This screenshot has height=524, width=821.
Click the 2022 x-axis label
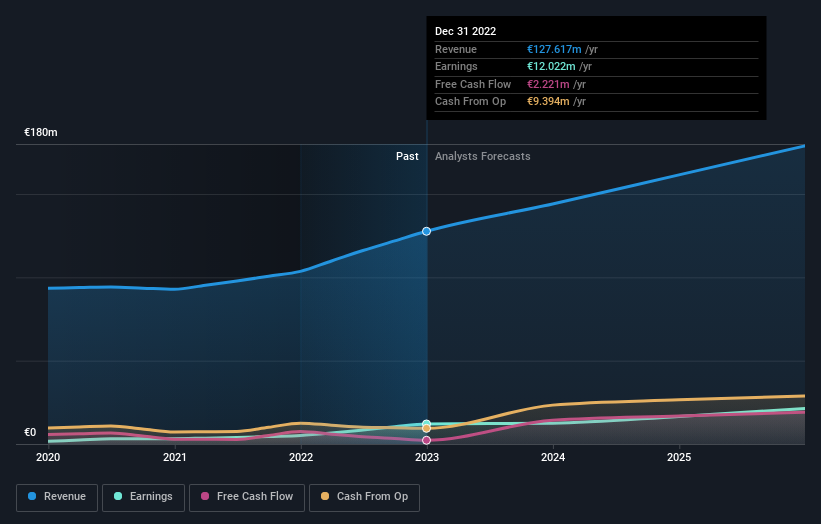click(301, 458)
